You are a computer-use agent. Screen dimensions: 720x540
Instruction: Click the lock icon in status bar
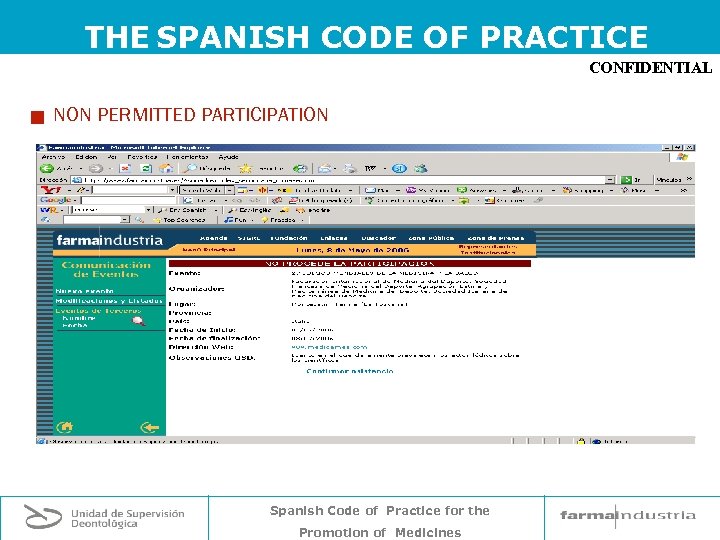pyautogui.click(x=581, y=441)
